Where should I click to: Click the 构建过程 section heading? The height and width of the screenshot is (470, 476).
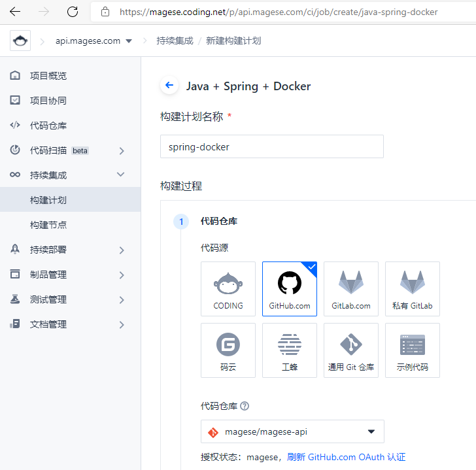181,186
